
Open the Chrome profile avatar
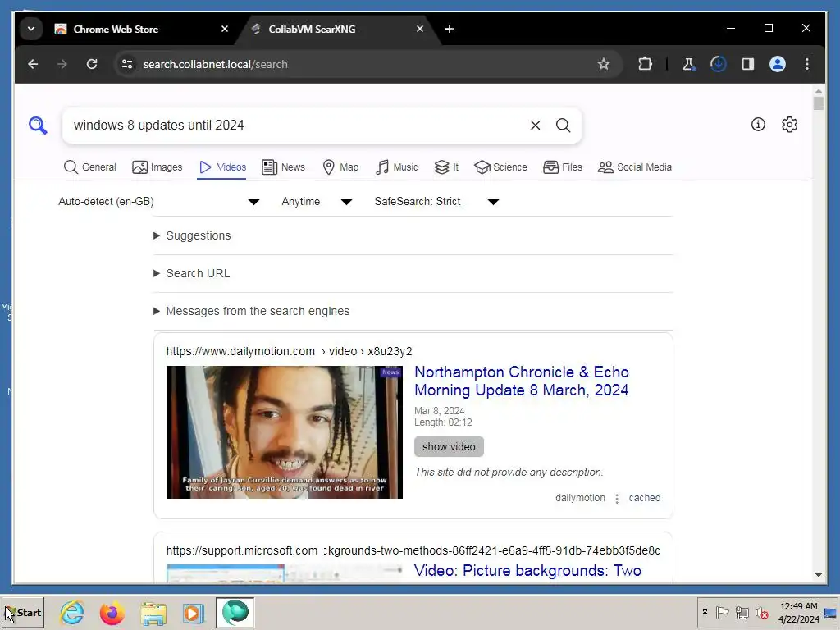[x=778, y=64]
